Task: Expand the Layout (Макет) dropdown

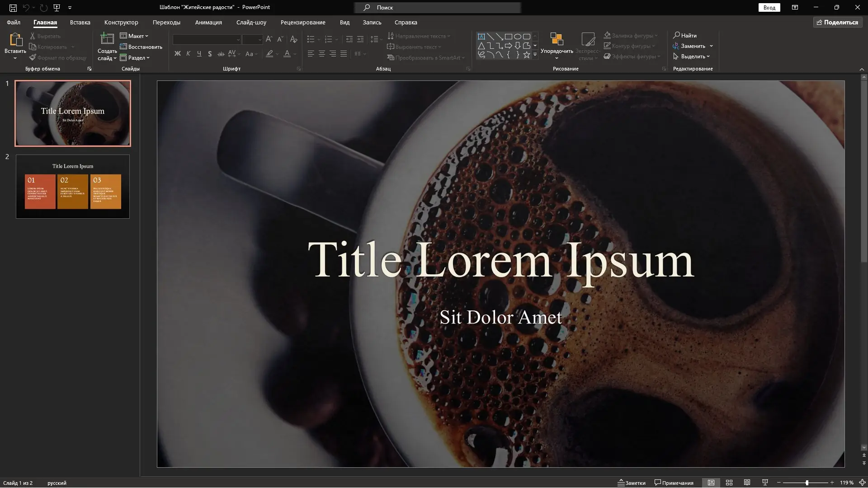Action: coord(135,36)
